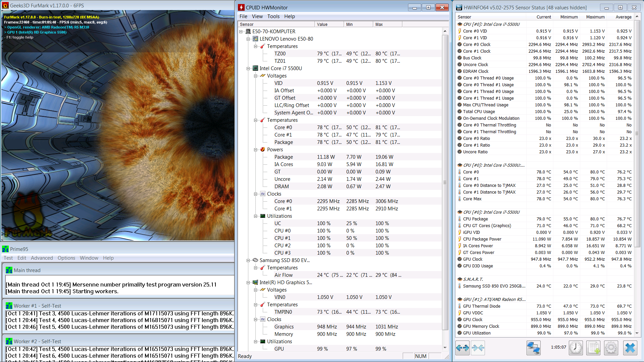Open HWMonitor File menu
Screen dimensions: 644x362
click(x=243, y=16)
